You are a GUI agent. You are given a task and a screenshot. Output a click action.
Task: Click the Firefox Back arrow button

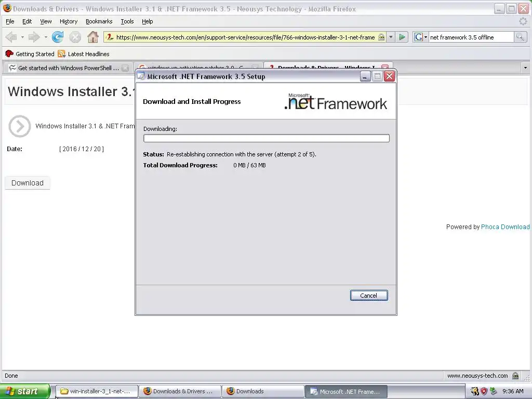[11, 37]
